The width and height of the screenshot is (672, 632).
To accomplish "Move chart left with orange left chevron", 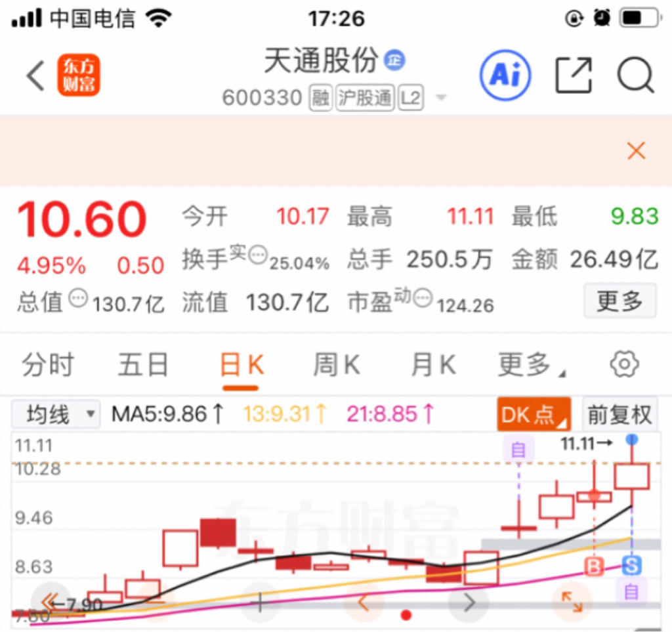I will pos(364,602).
